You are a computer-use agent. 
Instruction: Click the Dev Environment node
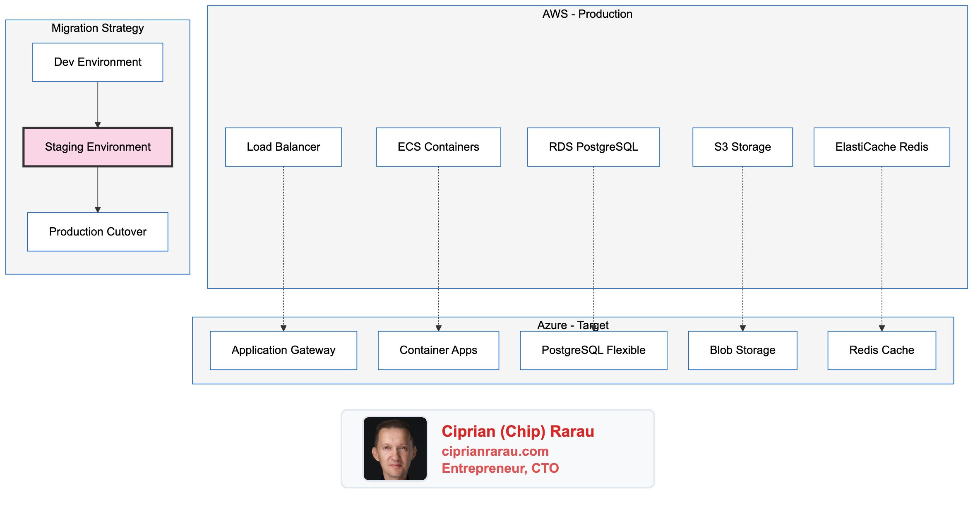98,62
